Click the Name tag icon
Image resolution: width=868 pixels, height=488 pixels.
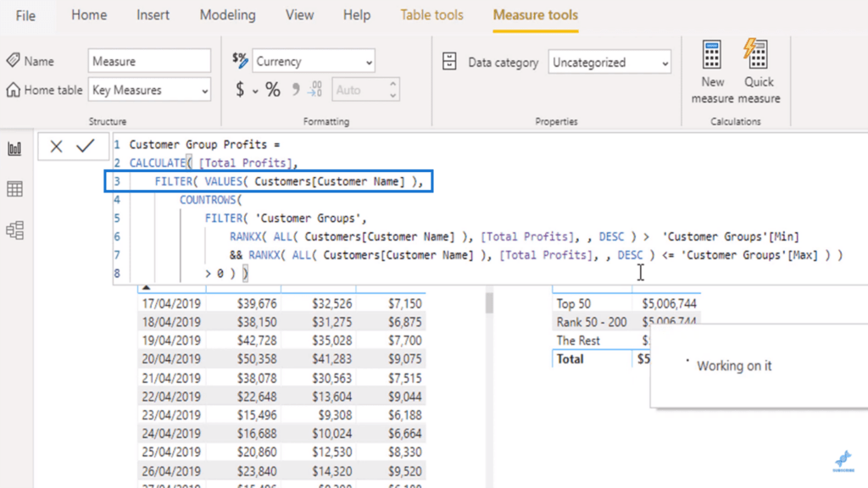pyautogui.click(x=14, y=60)
